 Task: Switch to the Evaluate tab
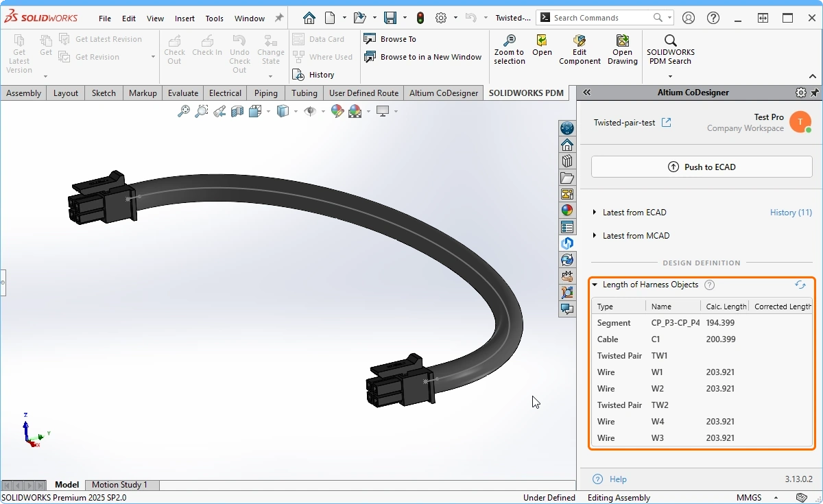pyautogui.click(x=183, y=93)
